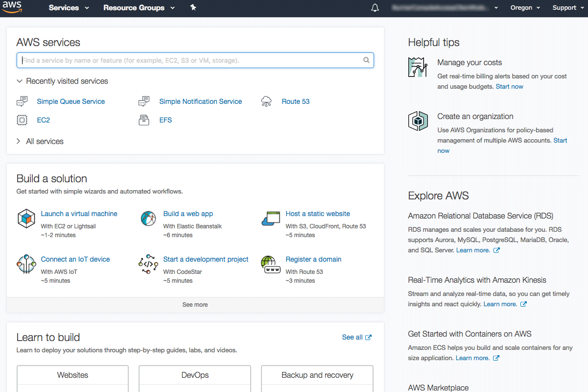588x392 pixels.
Task: Open the EFS service icon
Action: point(144,120)
